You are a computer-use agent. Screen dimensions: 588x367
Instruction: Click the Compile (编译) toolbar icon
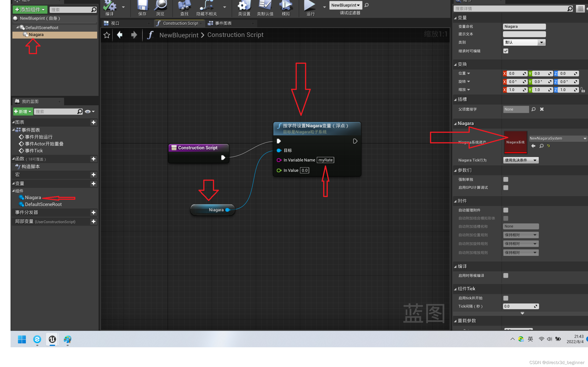110,7
